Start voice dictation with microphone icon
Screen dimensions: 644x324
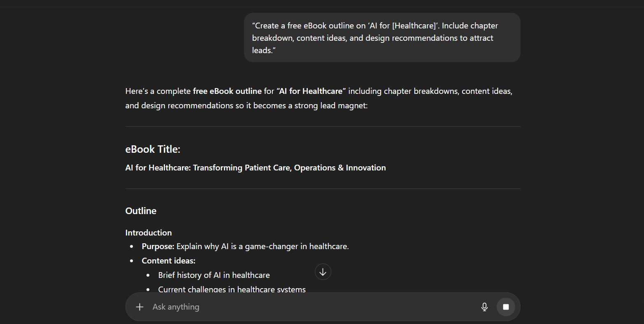point(484,307)
